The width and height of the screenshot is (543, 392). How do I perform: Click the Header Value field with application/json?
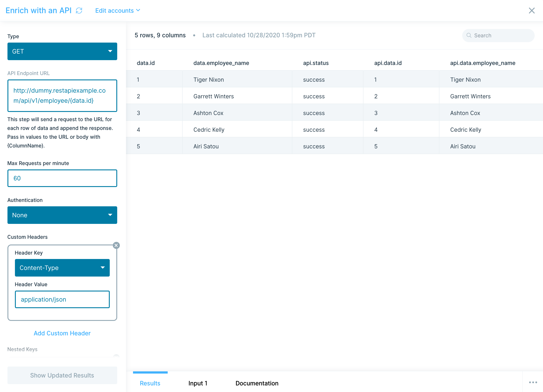coord(62,299)
